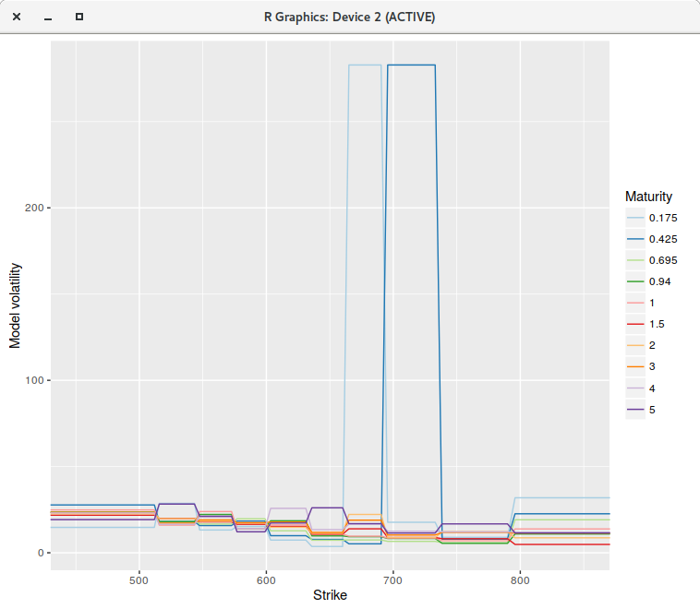The width and height of the screenshot is (700, 609).
Task: Pick the orange maturity 3 legend swatch
Action: [635, 366]
